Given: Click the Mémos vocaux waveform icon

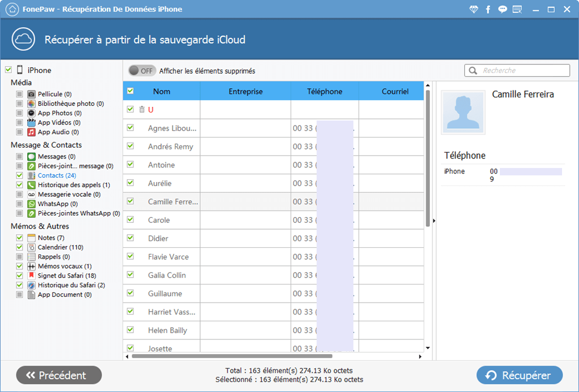Looking at the screenshot, I should coord(32,266).
